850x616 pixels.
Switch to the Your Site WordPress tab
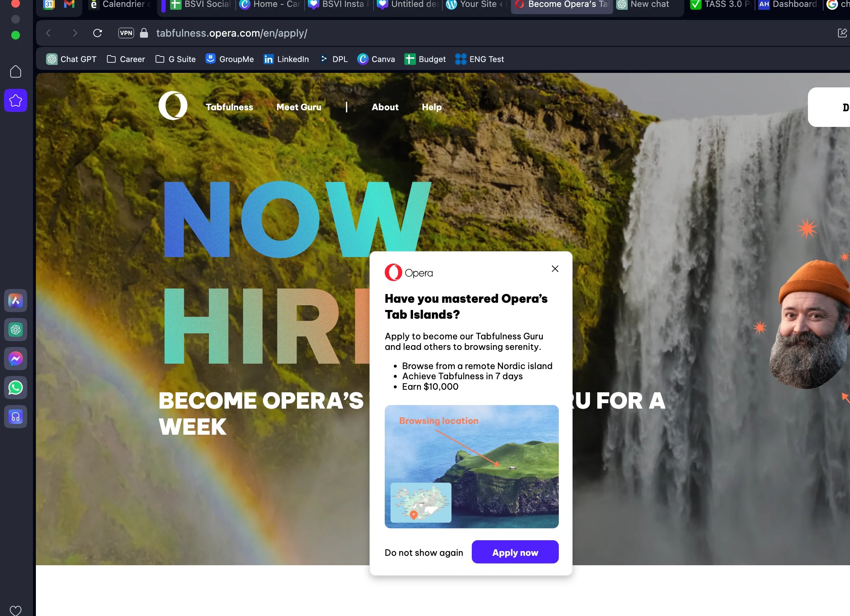[x=477, y=4]
